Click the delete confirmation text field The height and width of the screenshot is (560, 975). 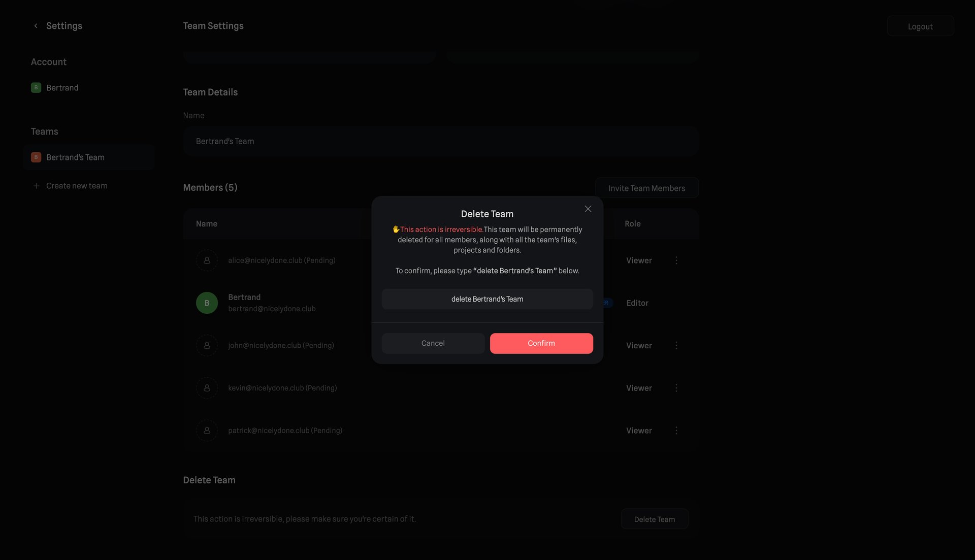[x=487, y=299]
